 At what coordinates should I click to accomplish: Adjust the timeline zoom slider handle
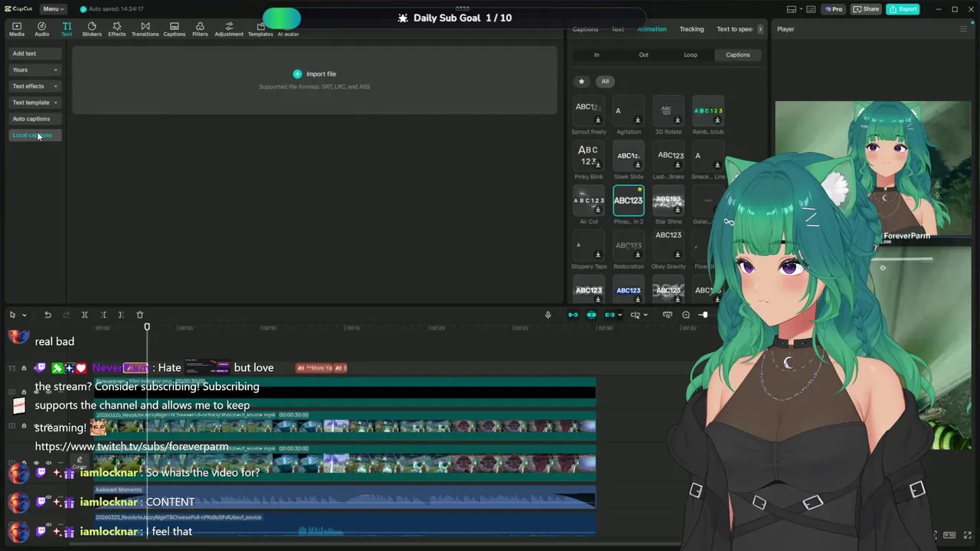pos(704,315)
